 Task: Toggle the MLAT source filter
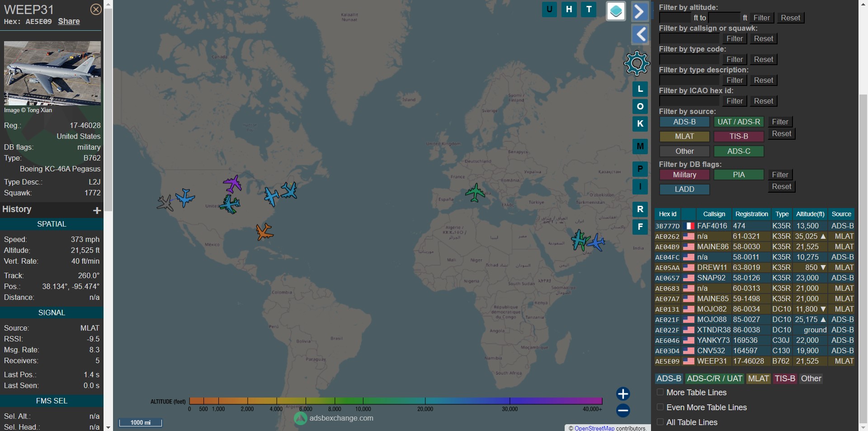pos(684,137)
